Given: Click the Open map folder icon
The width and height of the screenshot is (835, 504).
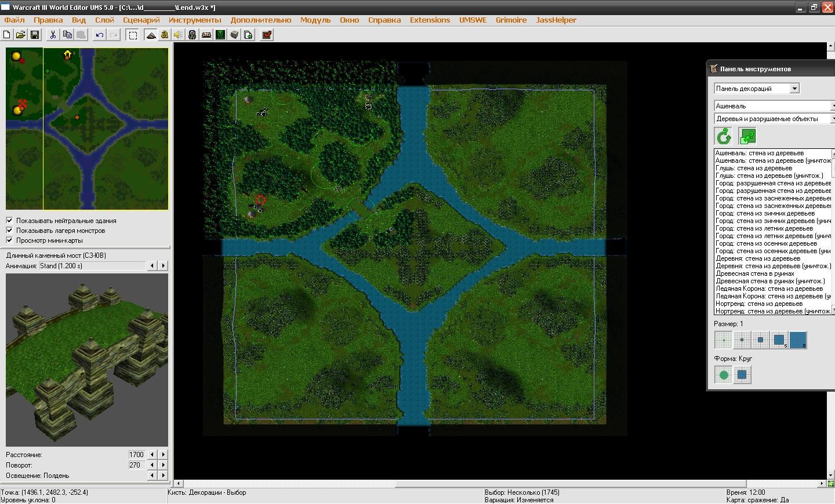Looking at the screenshot, I should click(21, 35).
